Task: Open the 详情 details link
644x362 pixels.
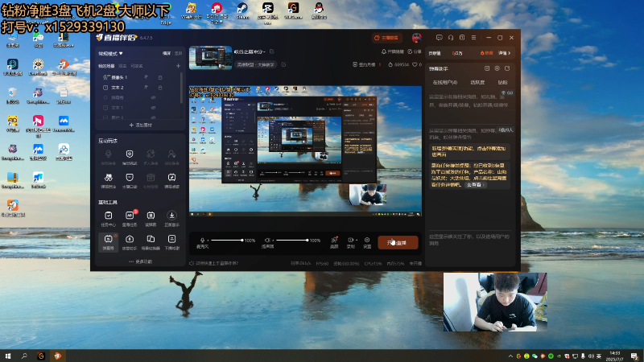Action: click(505, 53)
